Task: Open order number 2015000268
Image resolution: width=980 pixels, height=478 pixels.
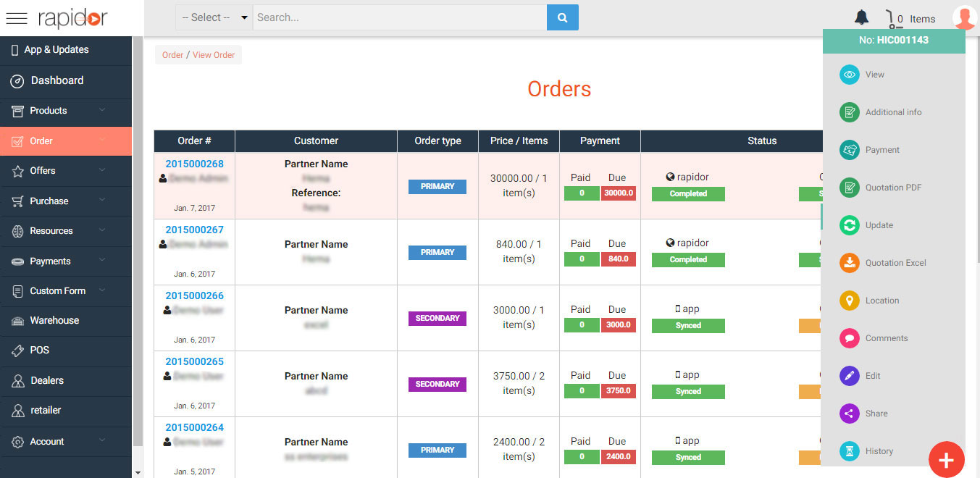Action: click(194, 164)
